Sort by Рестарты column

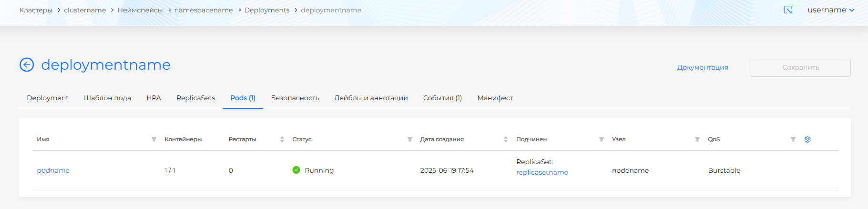[x=282, y=139]
